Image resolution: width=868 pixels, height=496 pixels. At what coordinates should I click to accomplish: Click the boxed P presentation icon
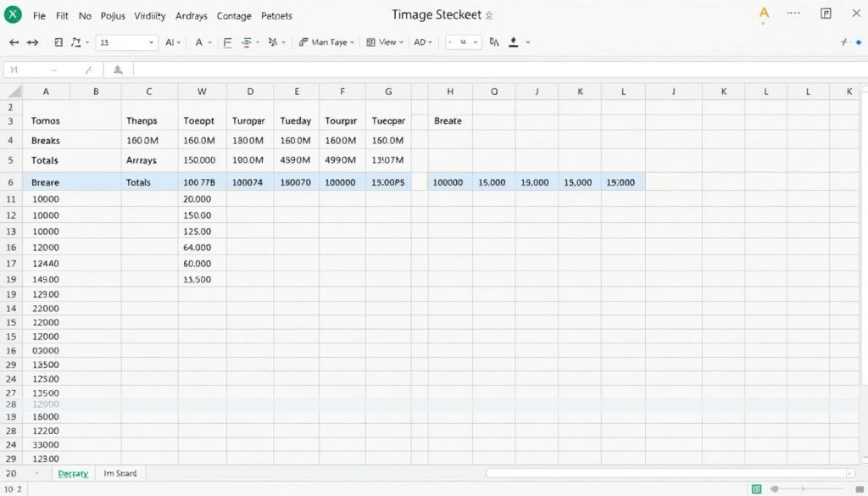(x=826, y=14)
